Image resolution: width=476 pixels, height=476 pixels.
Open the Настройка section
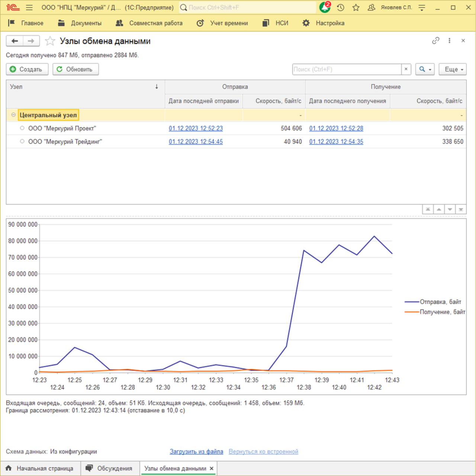click(323, 23)
